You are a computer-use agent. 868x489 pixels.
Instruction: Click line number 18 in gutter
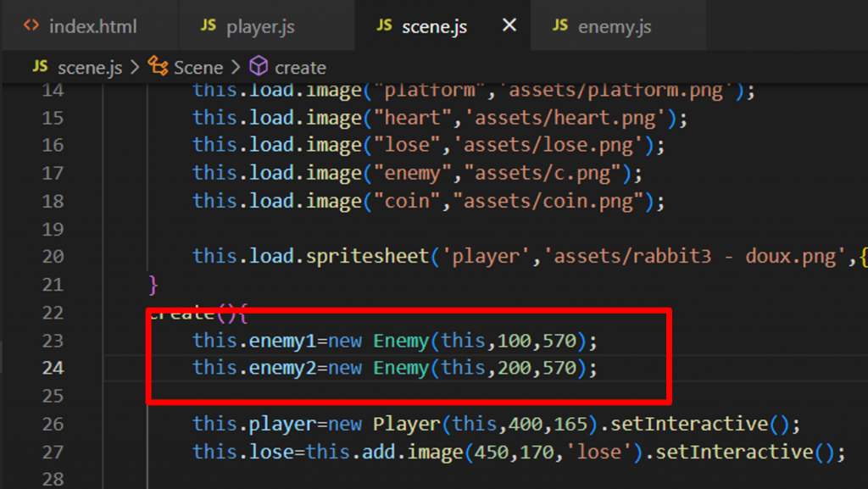(x=53, y=202)
